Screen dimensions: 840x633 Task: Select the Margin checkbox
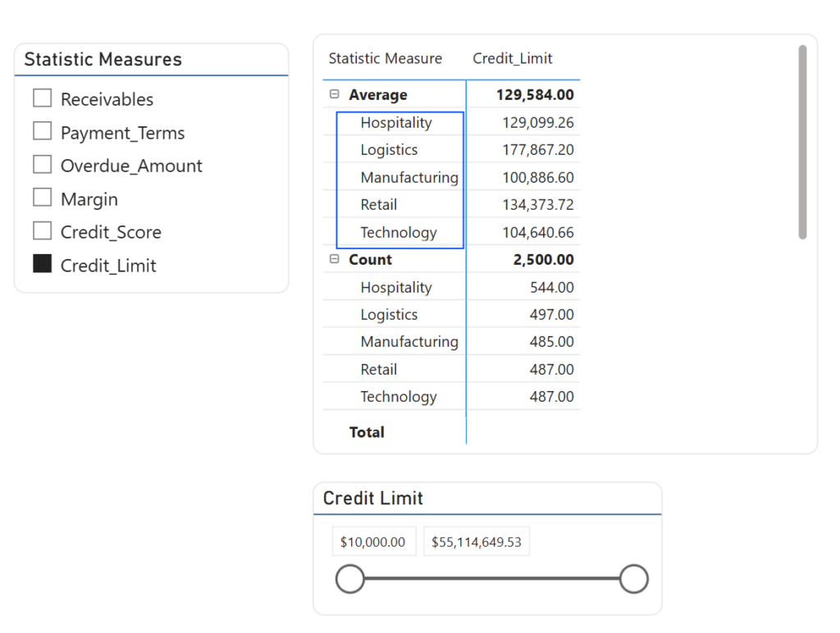(43, 198)
